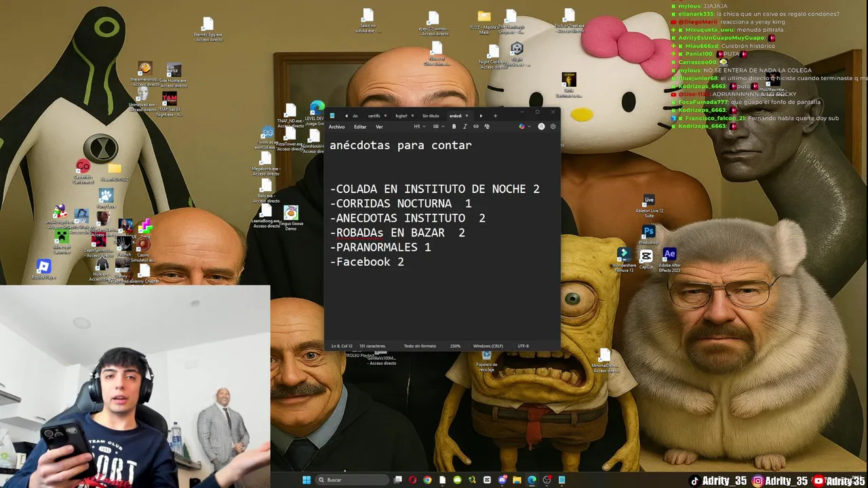
Task: Select the CapCut desktop shortcut
Action: 646,260
